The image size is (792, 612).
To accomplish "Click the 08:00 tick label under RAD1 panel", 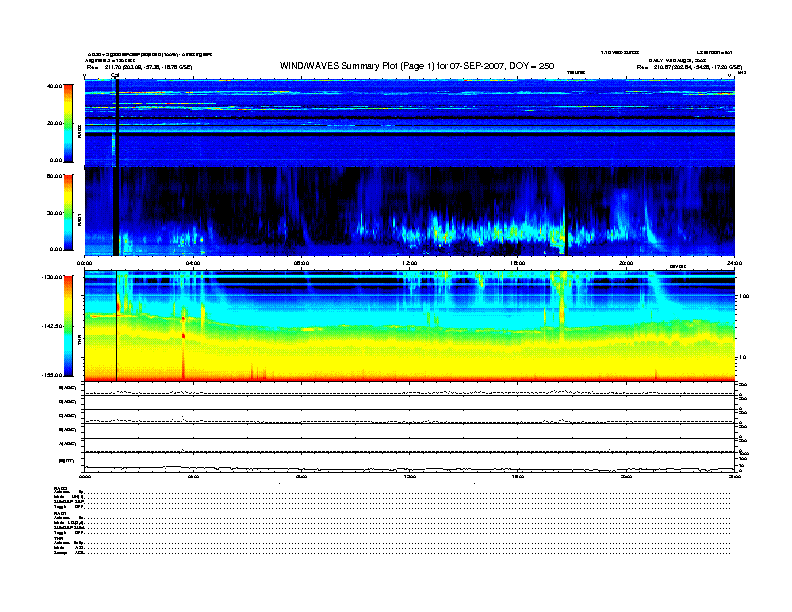I will [x=301, y=263].
